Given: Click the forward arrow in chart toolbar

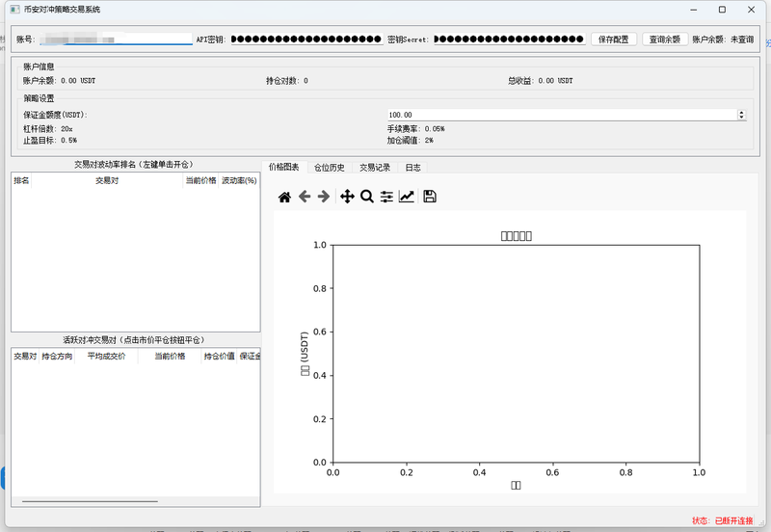Looking at the screenshot, I should 324,197.
